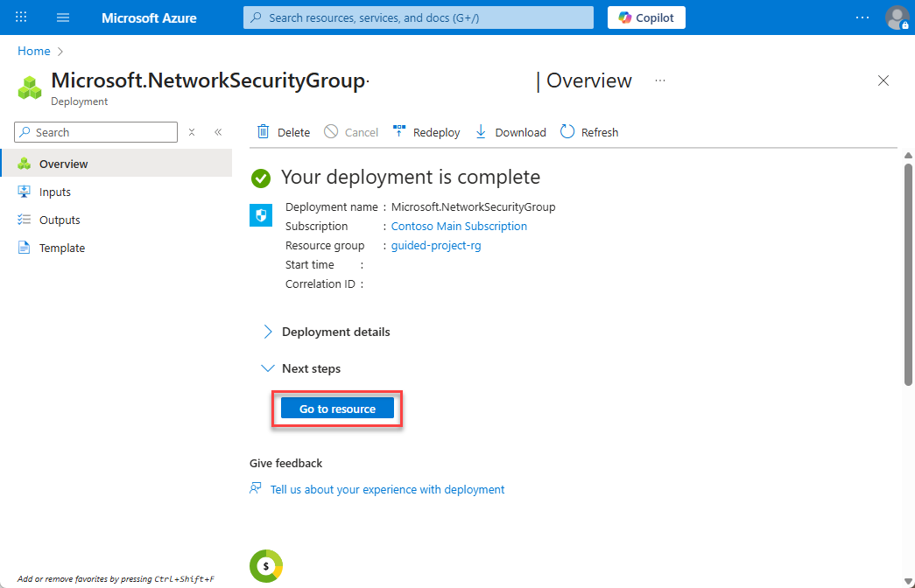Open the deployment experience feedback link
Image resolution: width=915 pixels, height=588 pixels.
pyautogui.click(x=387, y=489)
